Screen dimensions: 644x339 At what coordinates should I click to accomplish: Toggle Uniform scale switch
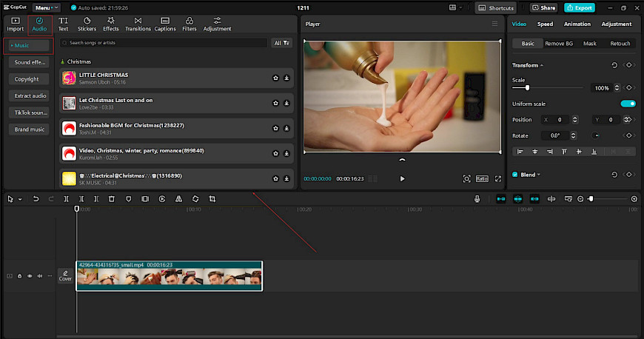click(x=628, y=104)
